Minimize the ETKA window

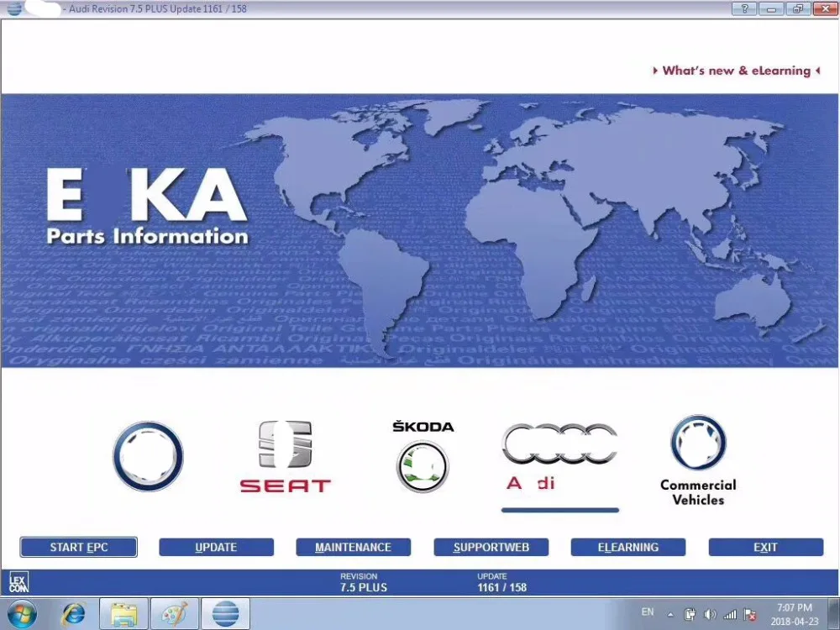click(771, 8)
